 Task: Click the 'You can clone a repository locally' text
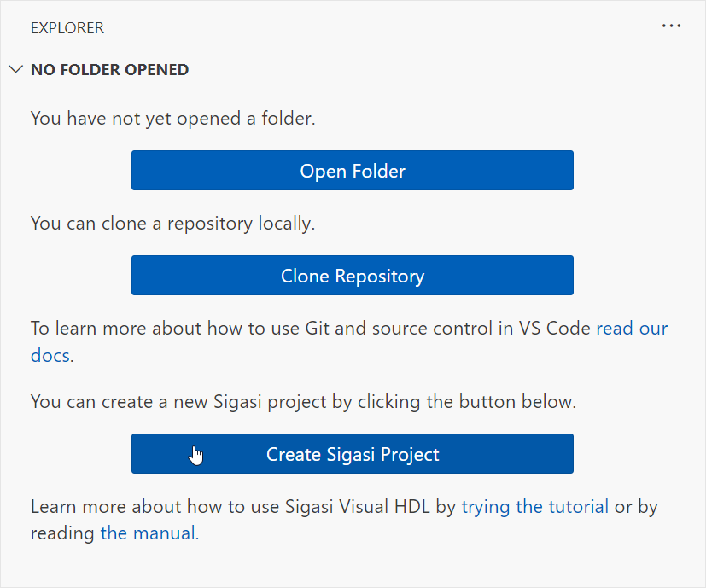[173, 224]
